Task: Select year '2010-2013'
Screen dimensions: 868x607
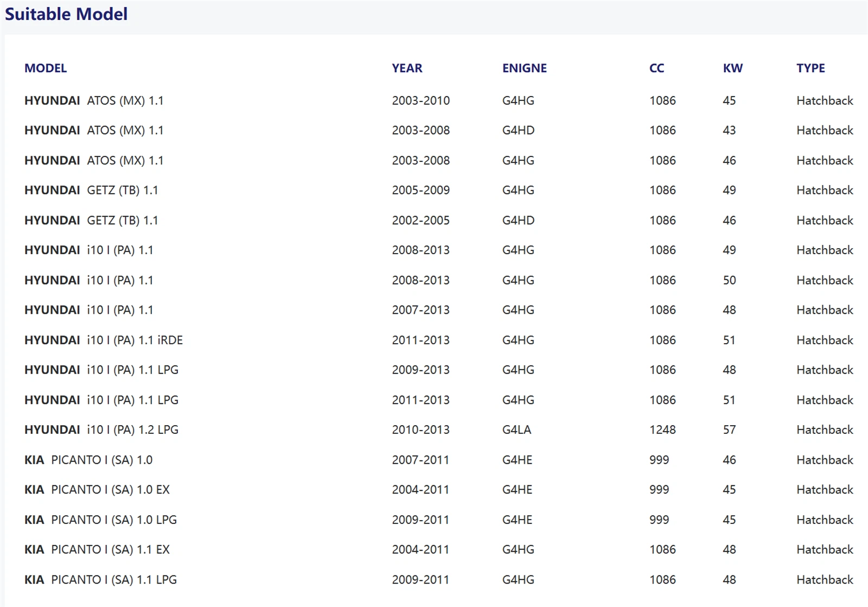Action: click(421, 429)
